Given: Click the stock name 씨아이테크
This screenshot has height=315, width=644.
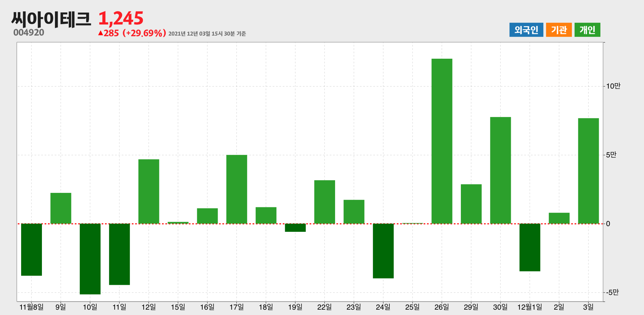Looking at the screenshot, I should pyautogui.click(x=51, y=19).
